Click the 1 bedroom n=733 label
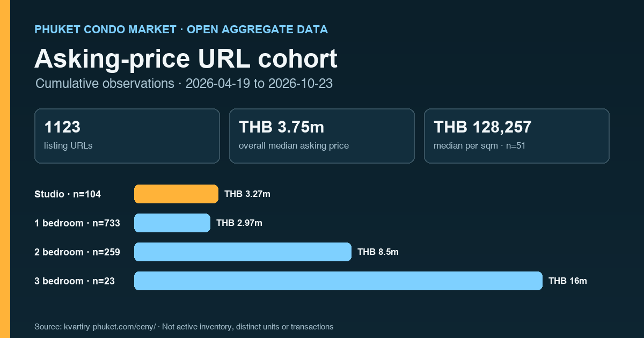The image size is (644, 338). (x=77, y=223)
